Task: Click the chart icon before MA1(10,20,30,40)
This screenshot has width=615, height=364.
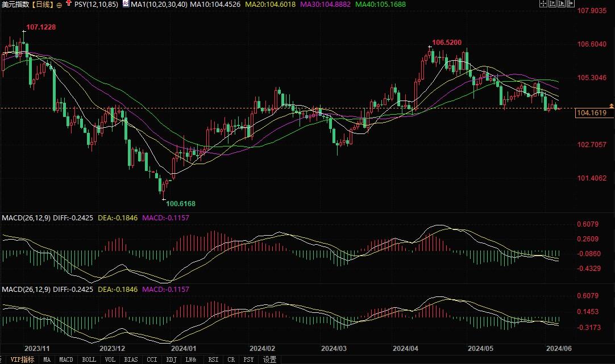Action: point(127,5)
